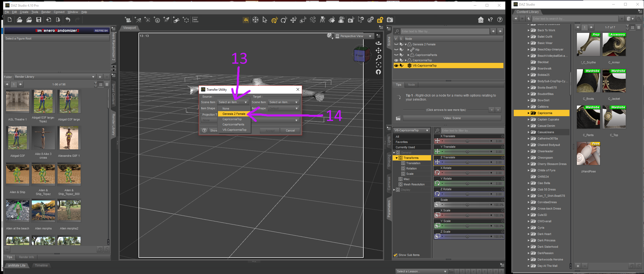This screenshot has height=274, width=644.
Task: Click the REFRESH button in SimTenero Randomizer
Action: tap(101, 31)
